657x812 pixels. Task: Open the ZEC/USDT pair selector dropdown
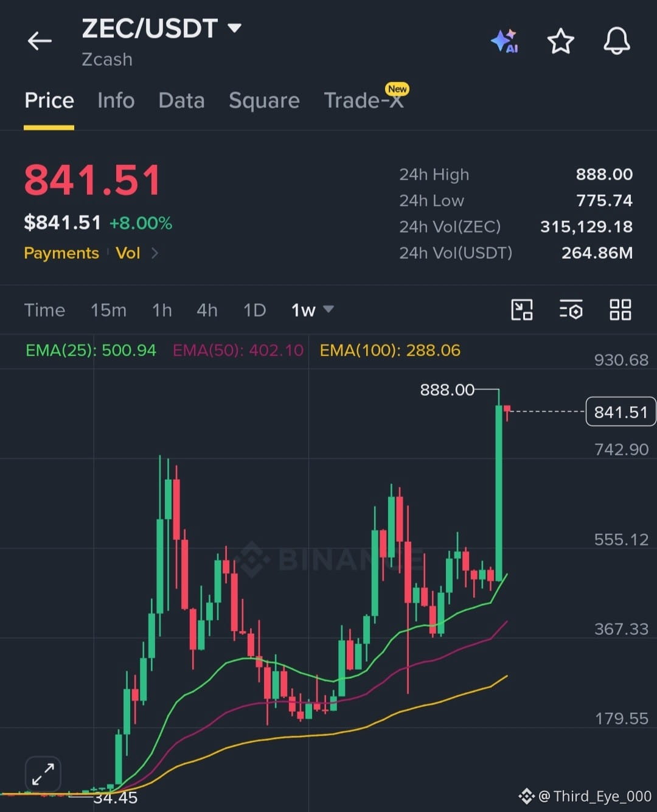tap(162, 28)
